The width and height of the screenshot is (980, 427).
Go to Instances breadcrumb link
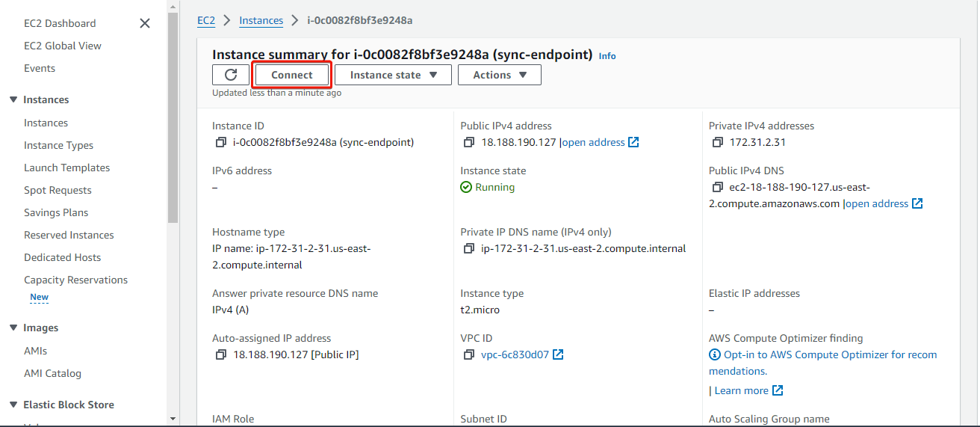(261, 20)
